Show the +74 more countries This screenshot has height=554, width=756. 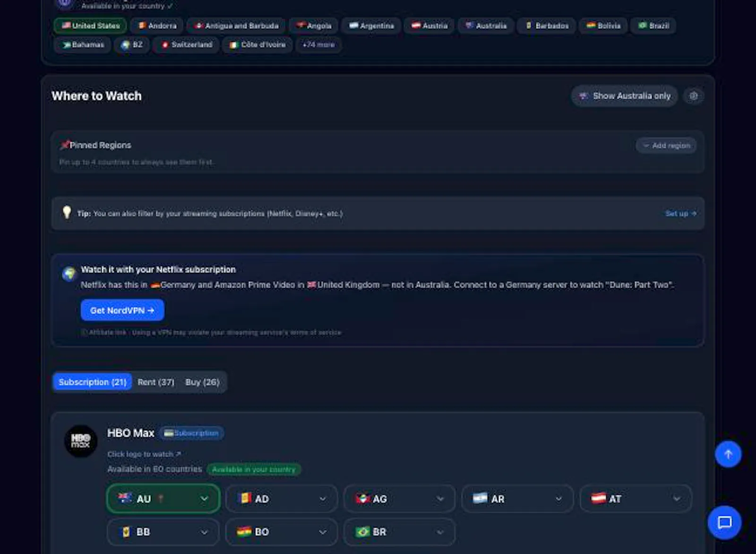(318, 45)
